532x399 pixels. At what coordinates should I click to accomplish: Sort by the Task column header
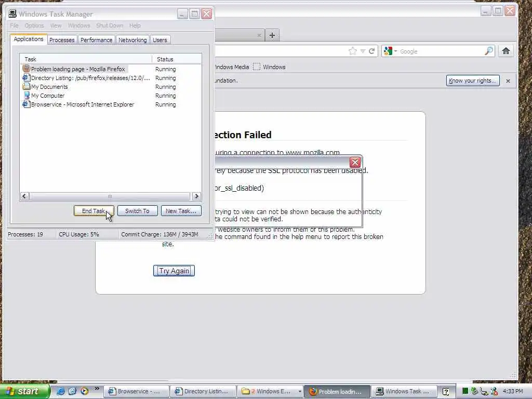pos(86,59)
